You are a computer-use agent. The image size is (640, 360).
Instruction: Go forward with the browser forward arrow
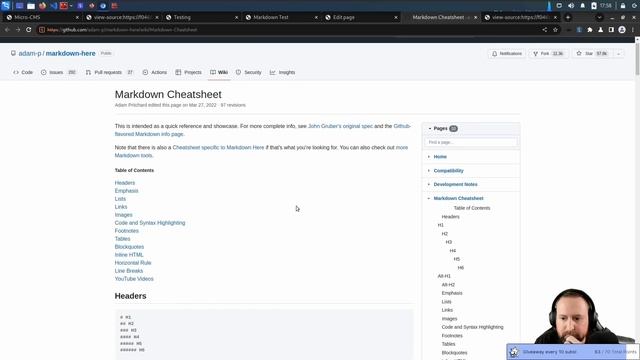click(18, 30)
